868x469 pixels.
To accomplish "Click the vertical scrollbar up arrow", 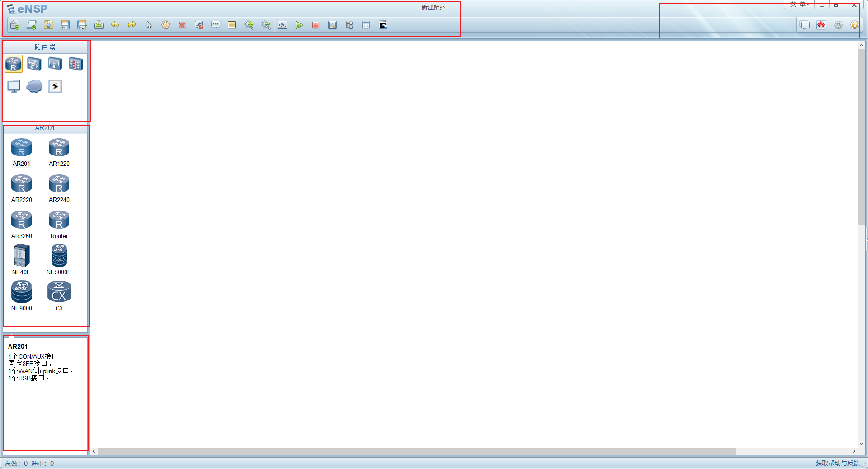I will tap(861, 45).
